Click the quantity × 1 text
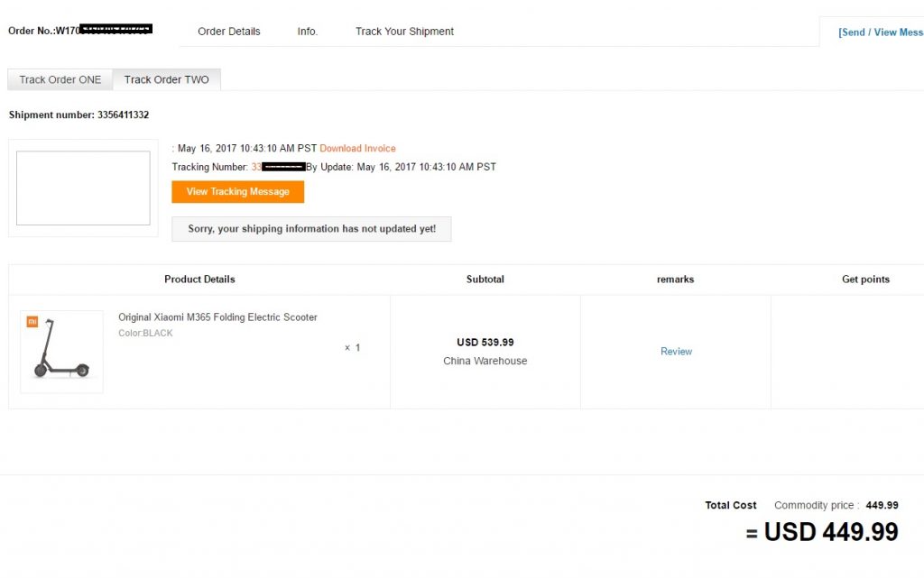 pos(353,348)
